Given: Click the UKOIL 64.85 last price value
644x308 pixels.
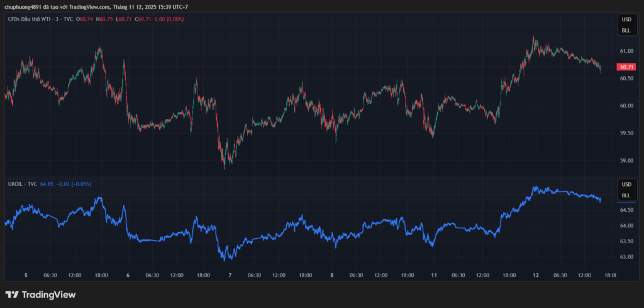Looking at the screenshot, I should (47, 184).
